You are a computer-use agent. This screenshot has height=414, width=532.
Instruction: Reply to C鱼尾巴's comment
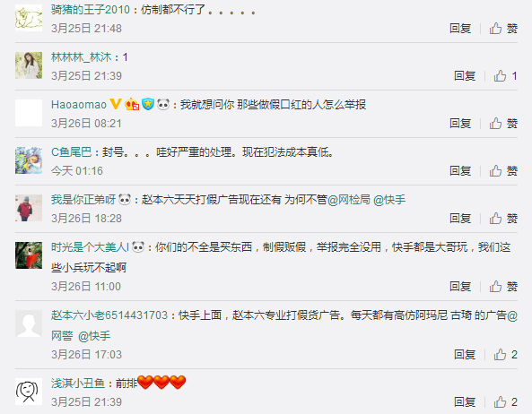460,171
